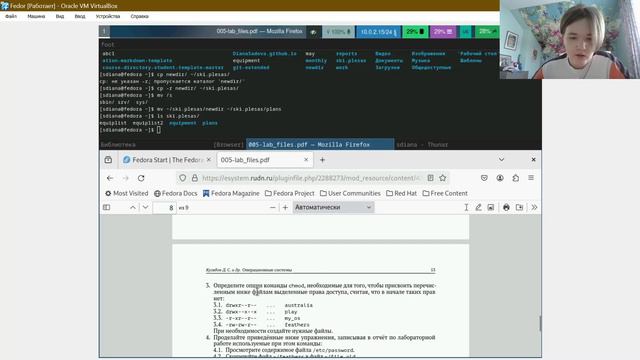Open the Машина menu in VirtualBox
Screen dimensions: 640x360
[36, 16]
